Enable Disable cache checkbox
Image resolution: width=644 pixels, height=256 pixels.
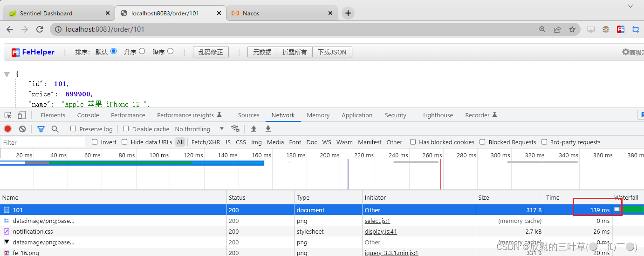(126, 129)
